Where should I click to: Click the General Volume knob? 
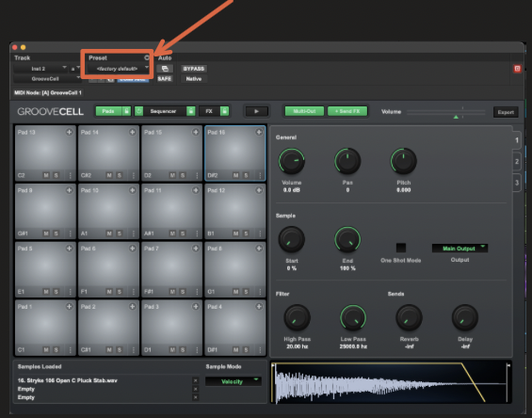point(292,161)
